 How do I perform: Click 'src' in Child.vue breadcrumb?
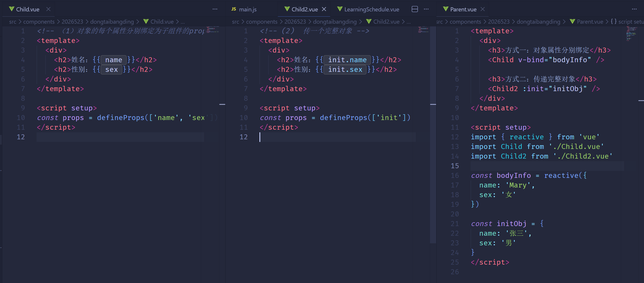[x=13, y=22]
